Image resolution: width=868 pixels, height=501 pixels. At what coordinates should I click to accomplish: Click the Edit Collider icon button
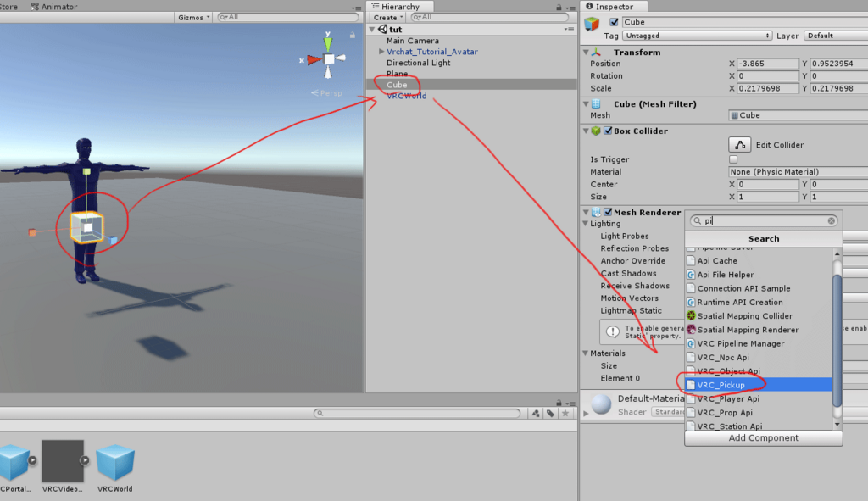(x=739, y=144)
